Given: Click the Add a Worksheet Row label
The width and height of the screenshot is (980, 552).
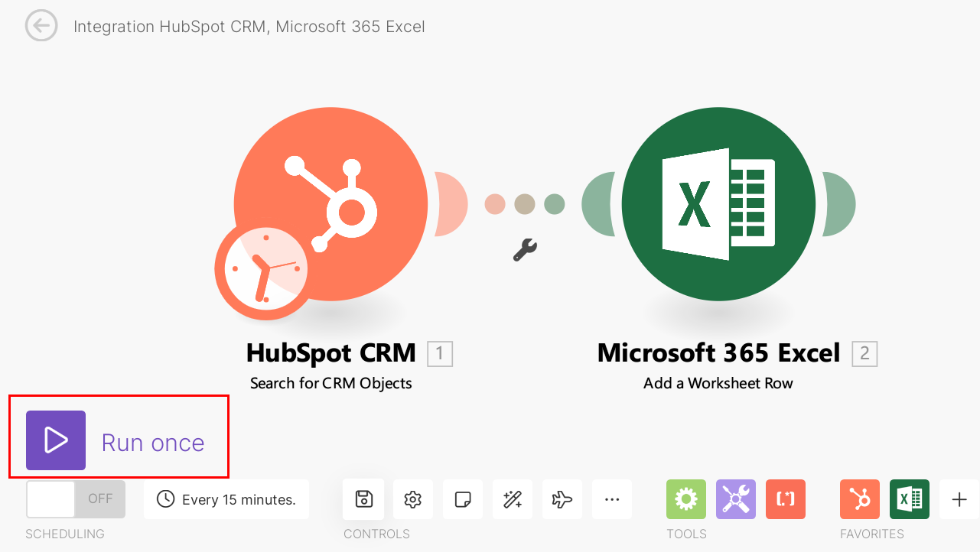Looking at the screenshot, I should click(x=718, y=383).
